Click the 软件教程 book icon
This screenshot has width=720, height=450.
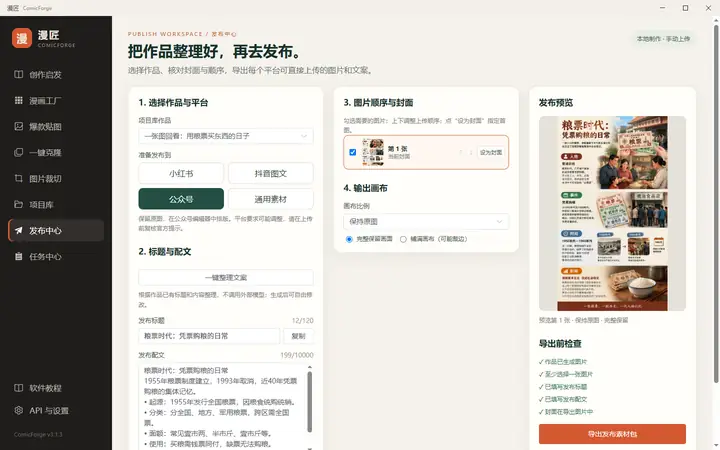(x=18, y=388)
